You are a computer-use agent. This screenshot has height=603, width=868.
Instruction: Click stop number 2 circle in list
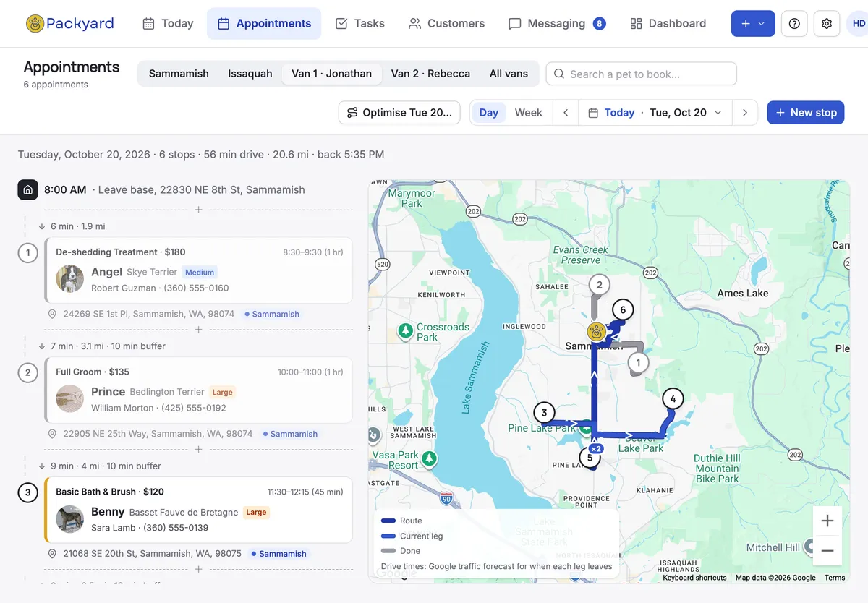[x=27, y=373]
